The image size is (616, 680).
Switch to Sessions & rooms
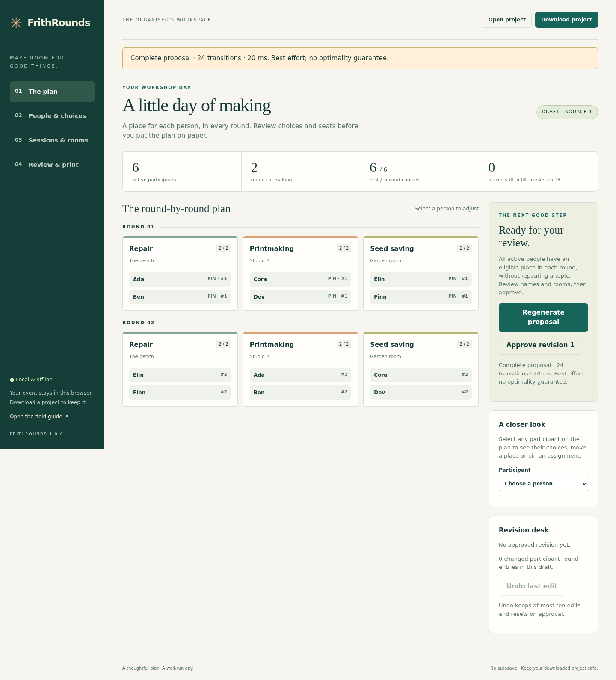click(52, 140)
